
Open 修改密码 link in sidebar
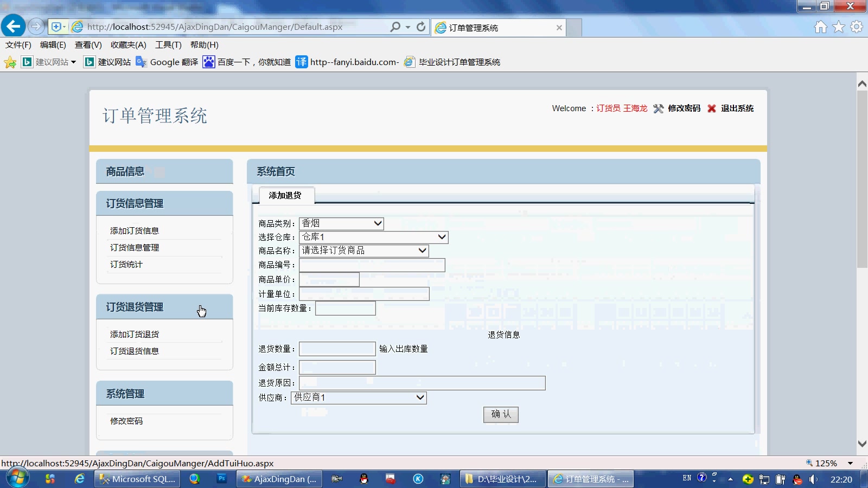point(126,421)
